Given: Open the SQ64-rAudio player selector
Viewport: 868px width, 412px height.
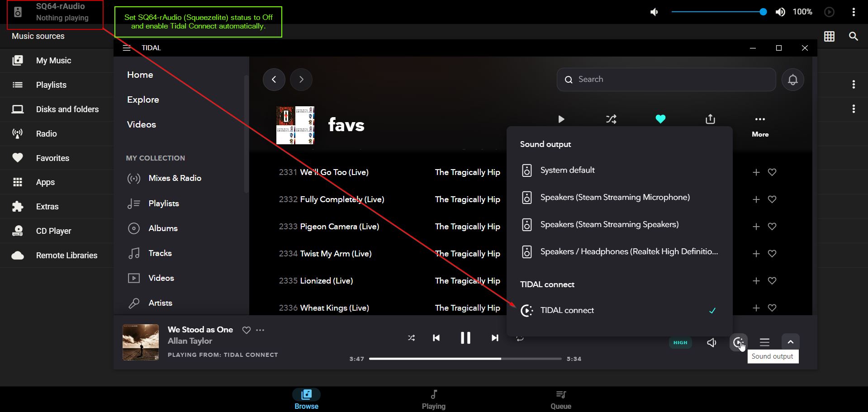Looking at the screenshot, I should tap(55, 12).
